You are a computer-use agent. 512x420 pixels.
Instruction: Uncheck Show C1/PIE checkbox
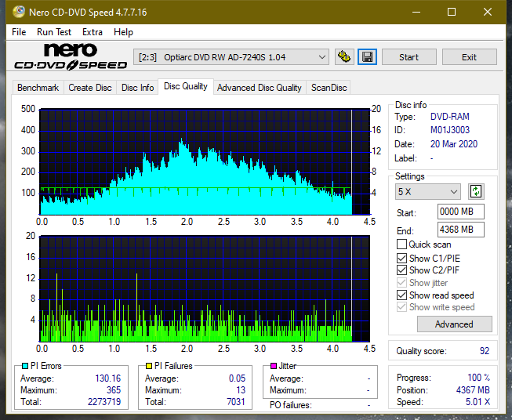pyautogui.click(x=401, y=258)
